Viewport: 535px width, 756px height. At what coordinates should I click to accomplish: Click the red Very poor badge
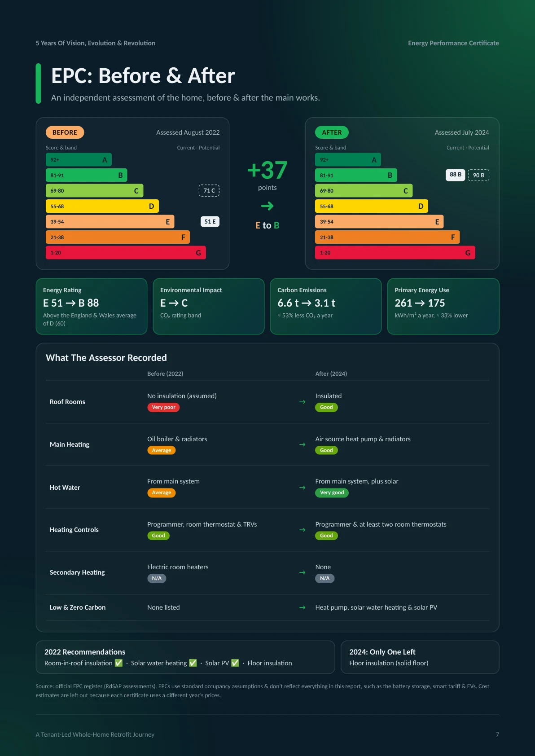tap(163, 407)
